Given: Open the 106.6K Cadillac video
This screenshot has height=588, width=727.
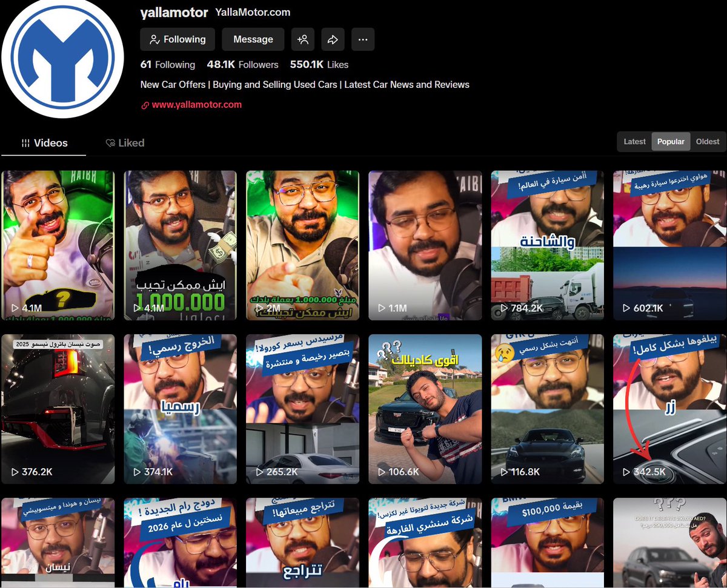Looking at the screenshot, I should (425, 409).
